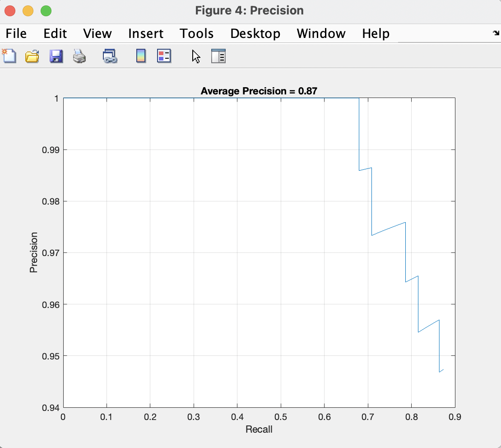Viewport: 501px width, 448px height.
Task: Click the Average Precision title text
Action: (x=259, y=91)
